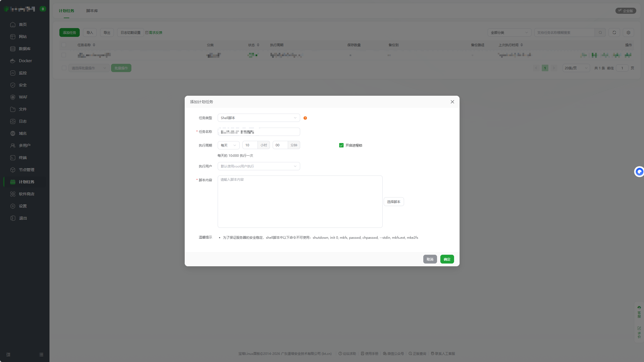Expand the 执行用户 dropdown
This screenshot has width=644, height=362.
pos(259,166)
